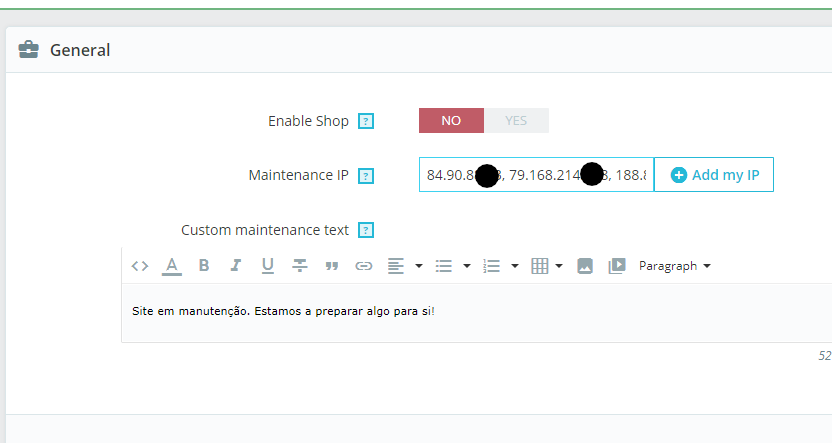Click the General section heading
Viewport: 832px width, 443px height.
point(80,50)
